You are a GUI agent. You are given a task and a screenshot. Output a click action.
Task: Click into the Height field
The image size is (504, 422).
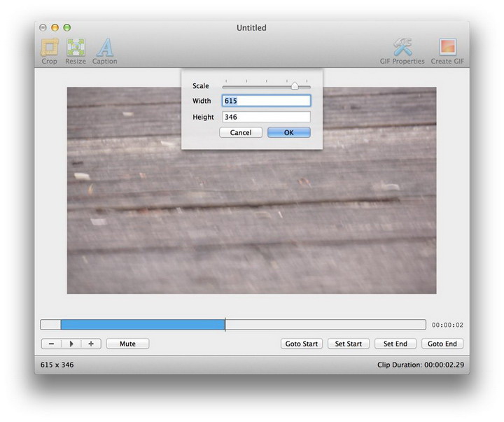[266, 117]
